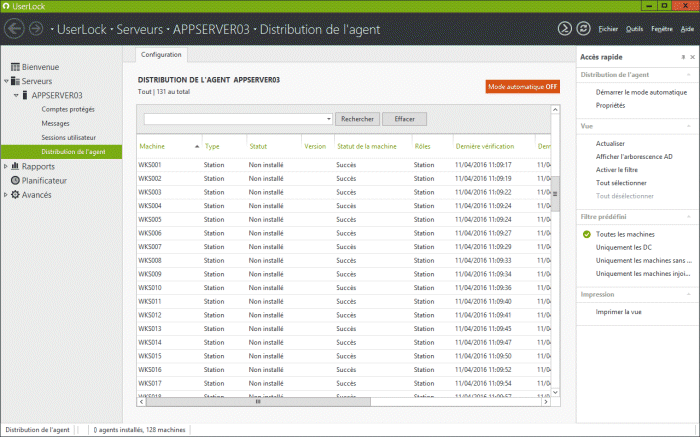700x437 pixels.
Task: Expand the Rapports tree node
Action: (x=6, y=166)
